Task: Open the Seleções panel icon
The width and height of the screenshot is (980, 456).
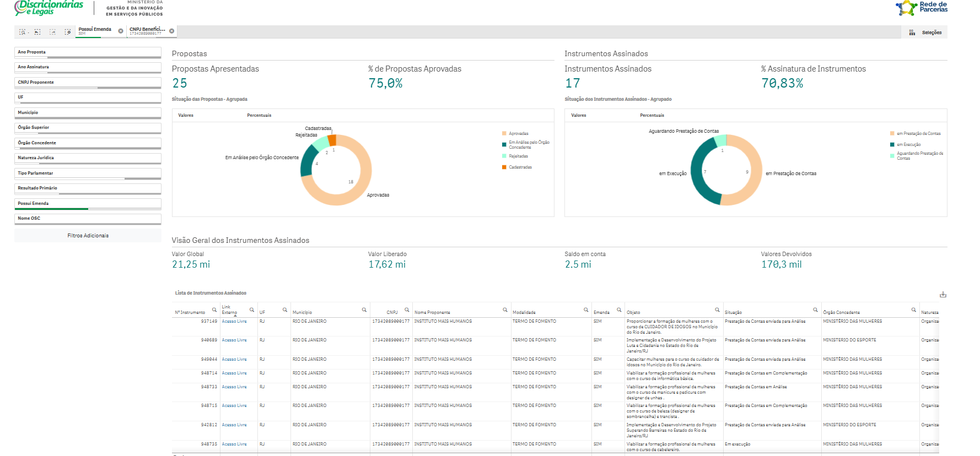Action: pyautogui.click(x=912, y=32)
